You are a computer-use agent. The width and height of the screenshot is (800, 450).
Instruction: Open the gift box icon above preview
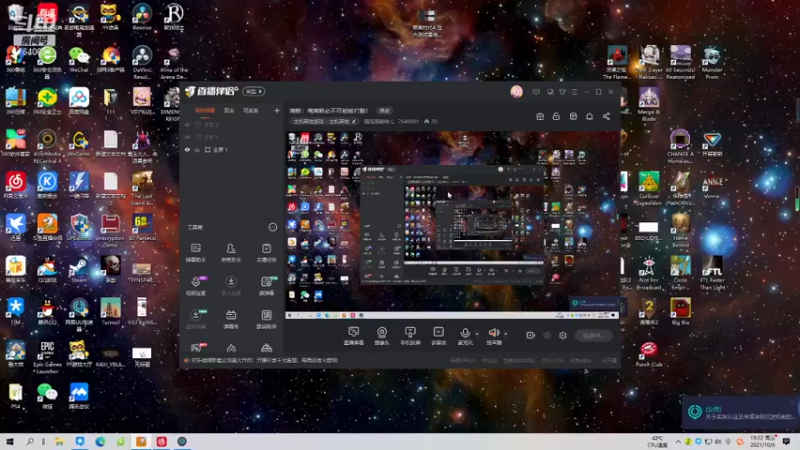tap(540, 116)
